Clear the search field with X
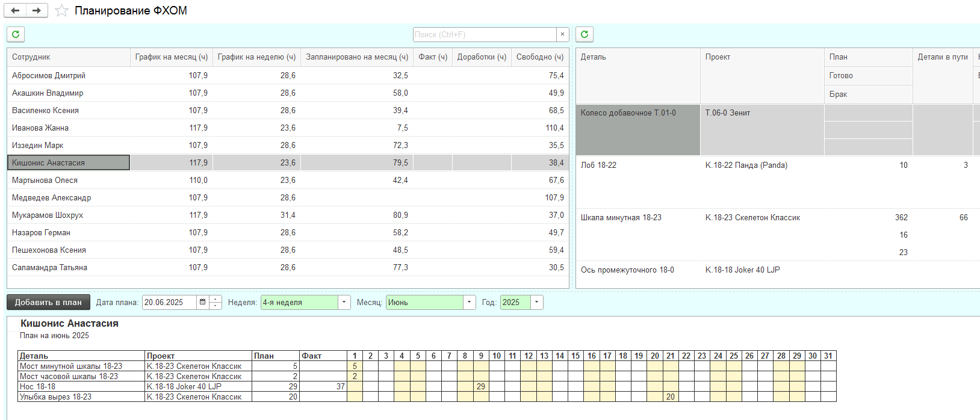This screenshot has height=420, width=980. pyautogui.click(x=562, y=34)
